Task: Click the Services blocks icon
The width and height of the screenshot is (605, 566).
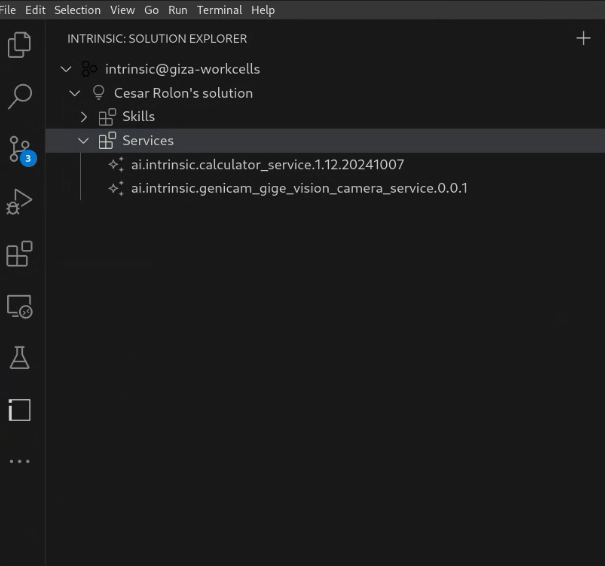Action: tap(107, 140)
